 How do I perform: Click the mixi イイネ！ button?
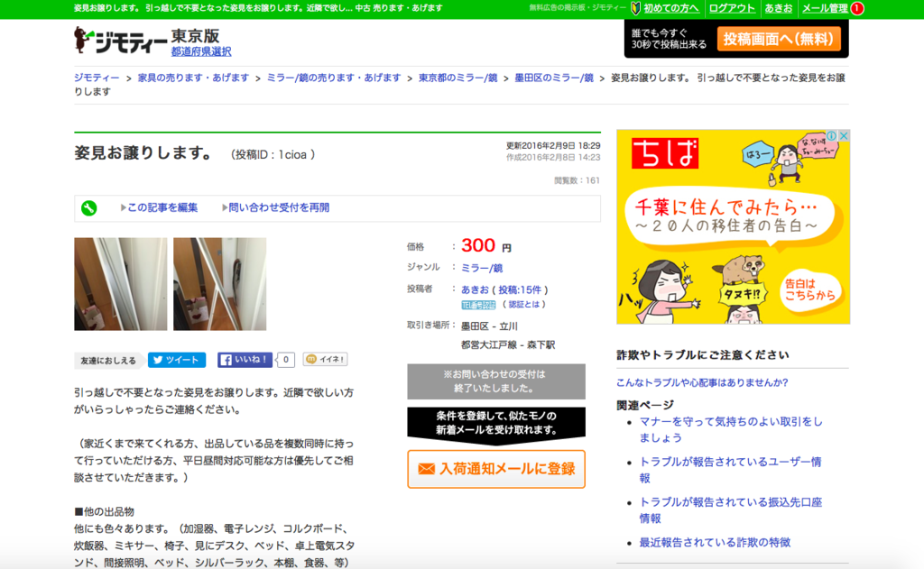[325, 359]
